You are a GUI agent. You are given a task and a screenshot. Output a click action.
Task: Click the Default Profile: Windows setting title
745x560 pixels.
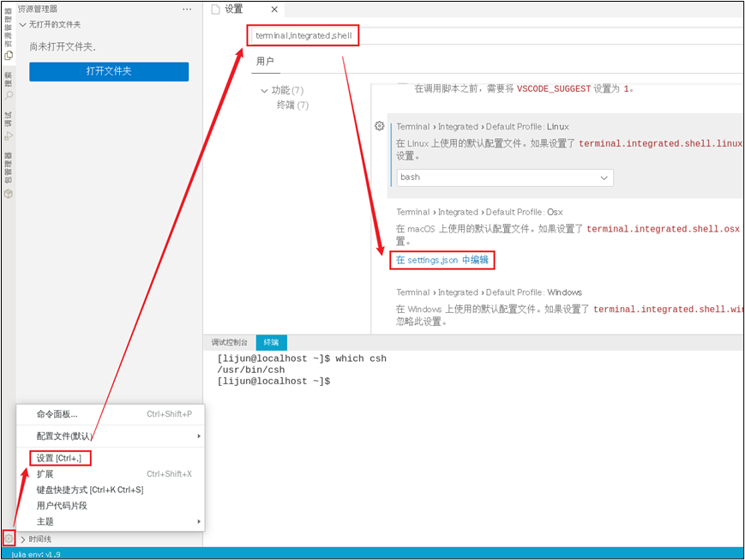coord(489,292)
